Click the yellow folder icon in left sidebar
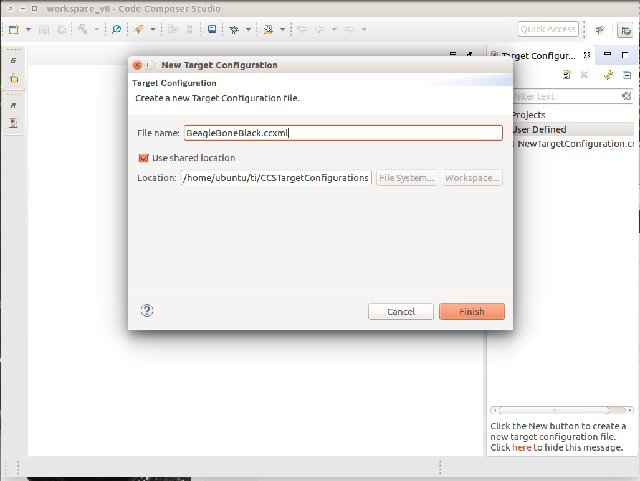The image size is (640, 481). pos(14,78)
